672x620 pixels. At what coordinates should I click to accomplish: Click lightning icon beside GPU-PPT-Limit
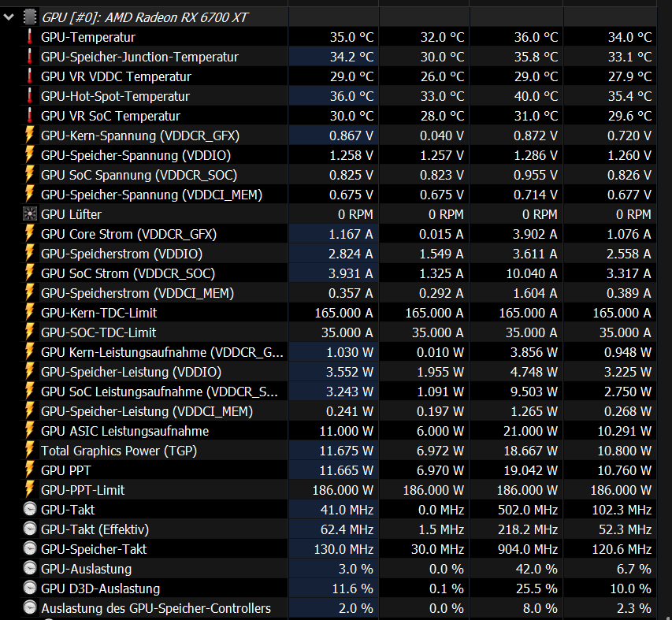click(30, 490)
